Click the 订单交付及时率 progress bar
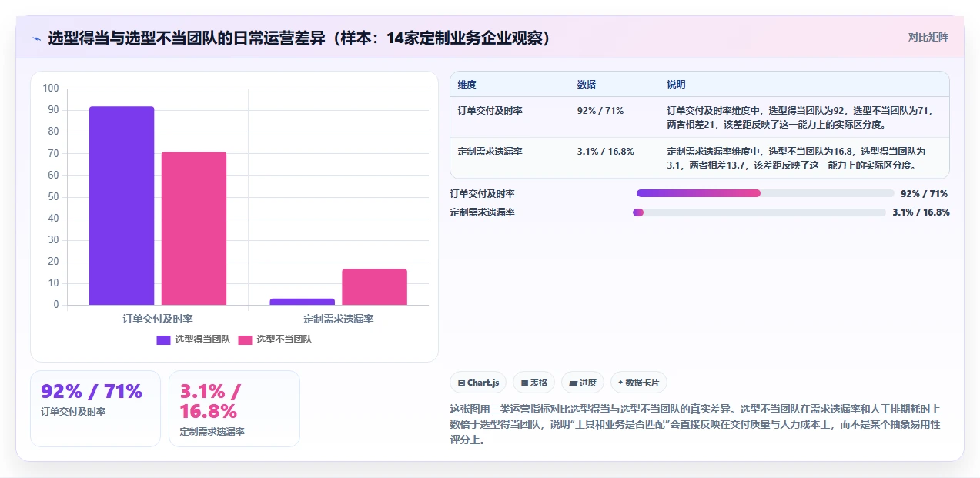The height and width of the screenshot is (478, 980). coord(765,194)
